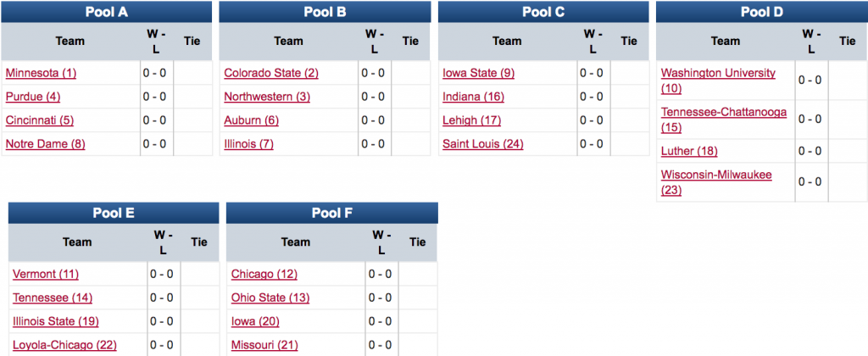Open Saint Louis (24) team page
This screenshot has height=356, width=868.
click(483, 144)
